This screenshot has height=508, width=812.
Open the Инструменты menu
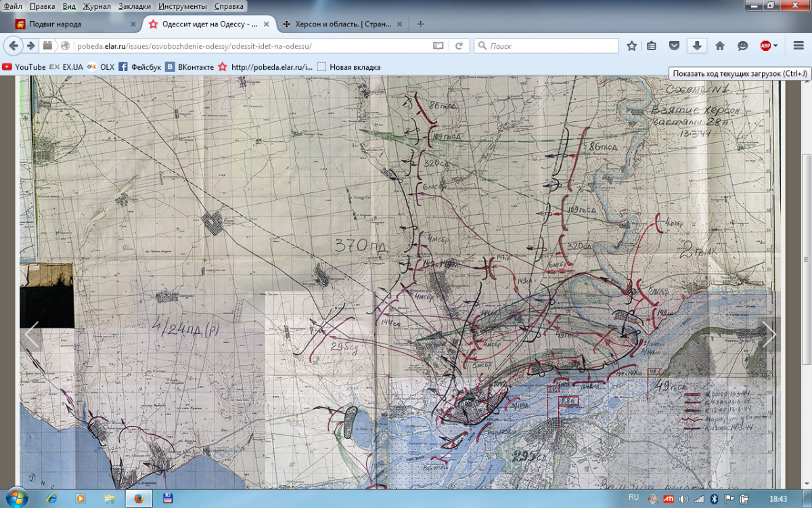coord(183,6)
